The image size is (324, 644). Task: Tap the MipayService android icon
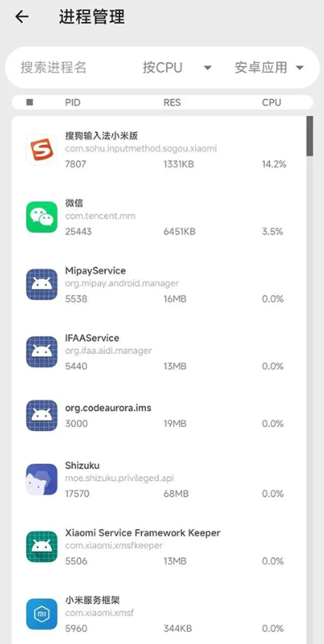[x=42, y=284]
